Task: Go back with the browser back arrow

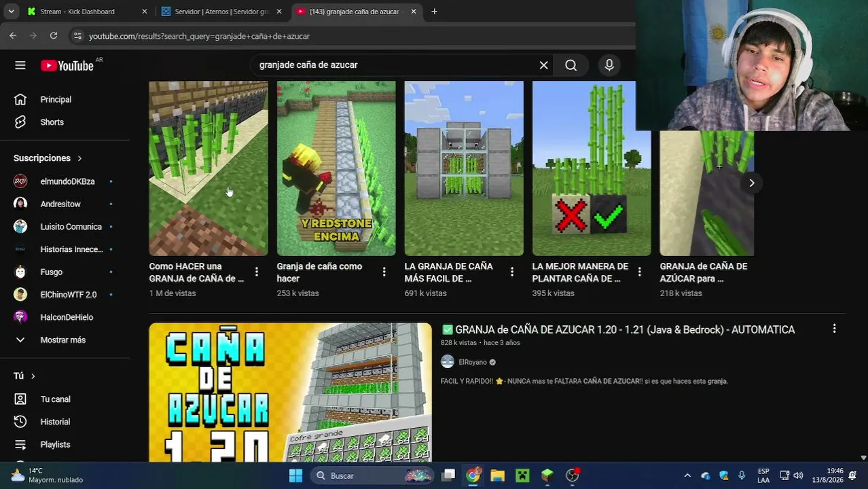Action: [x=13, y=36]
